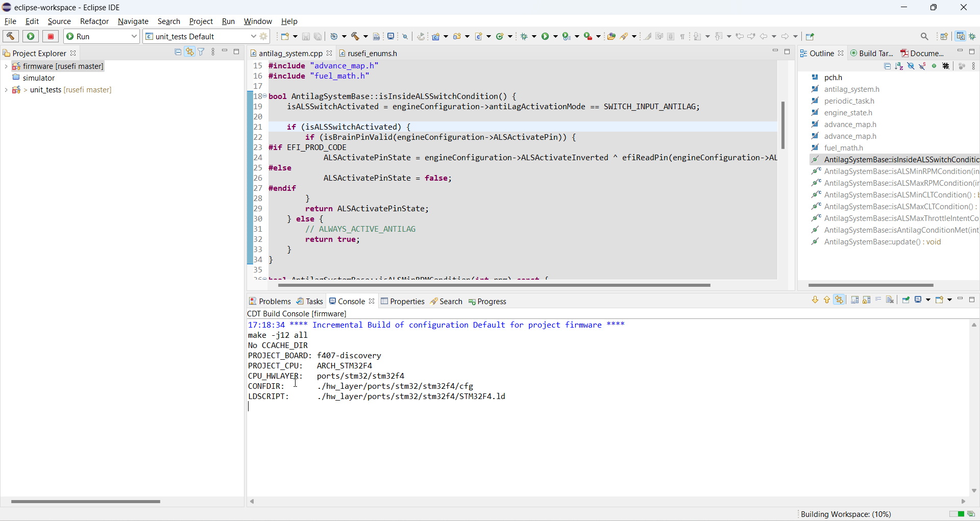Open Project Explorer view menu dots
Image resolution: width=980 pixels, height=521 pixels.
[x=213, y=52]
